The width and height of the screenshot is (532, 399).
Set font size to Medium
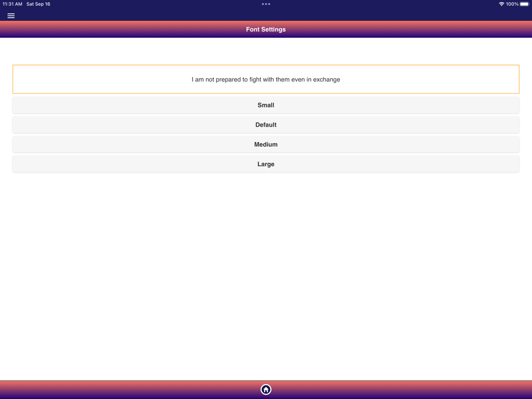click(x=265, y=145)
